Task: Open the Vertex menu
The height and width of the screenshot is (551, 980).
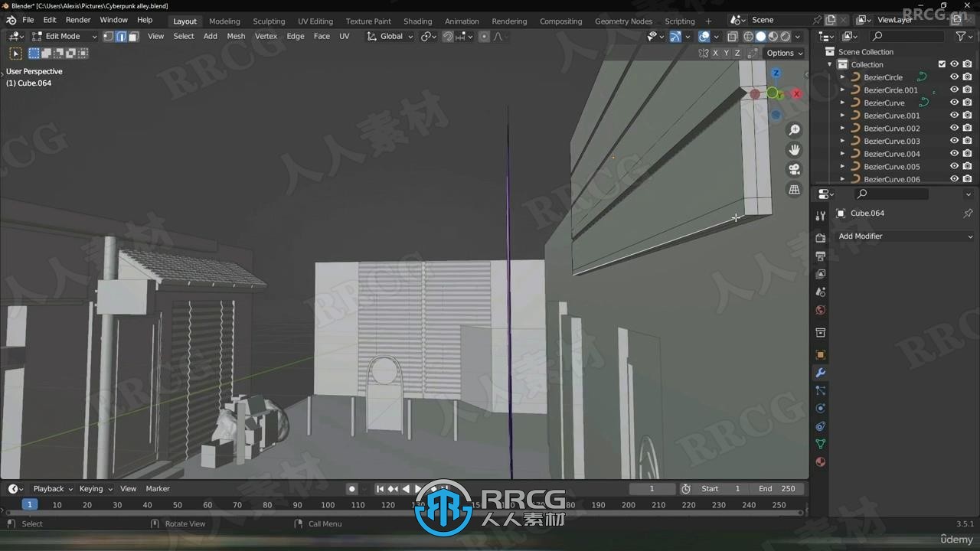Action: pyautogui.click(x=266, y=36)
